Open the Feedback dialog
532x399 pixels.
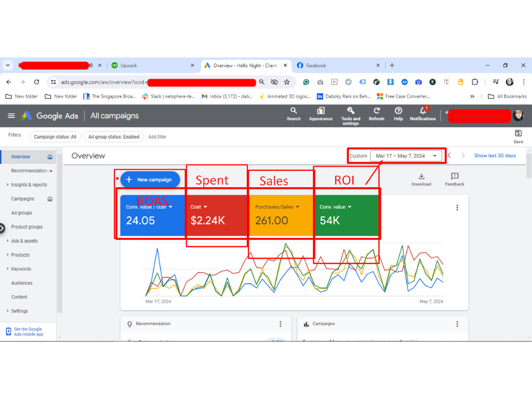[x=454, y=179]
